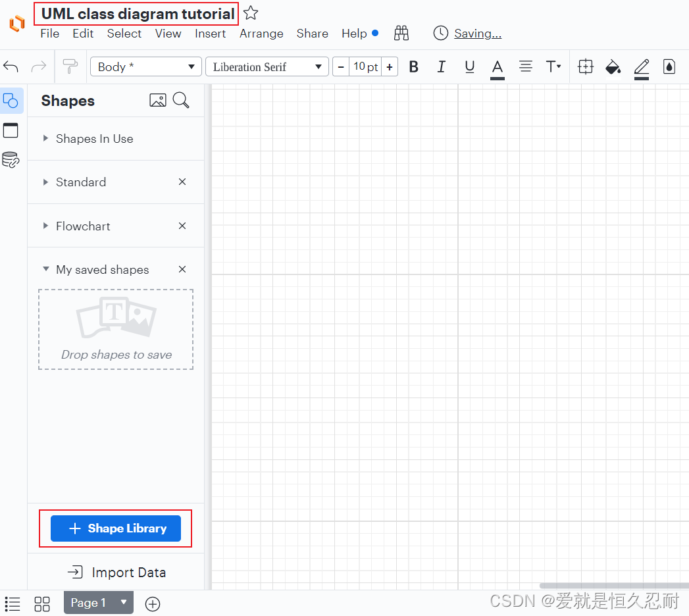The image size is (689, 616).
Task: Open the page grid view icon
Action: tap(41, 604)
